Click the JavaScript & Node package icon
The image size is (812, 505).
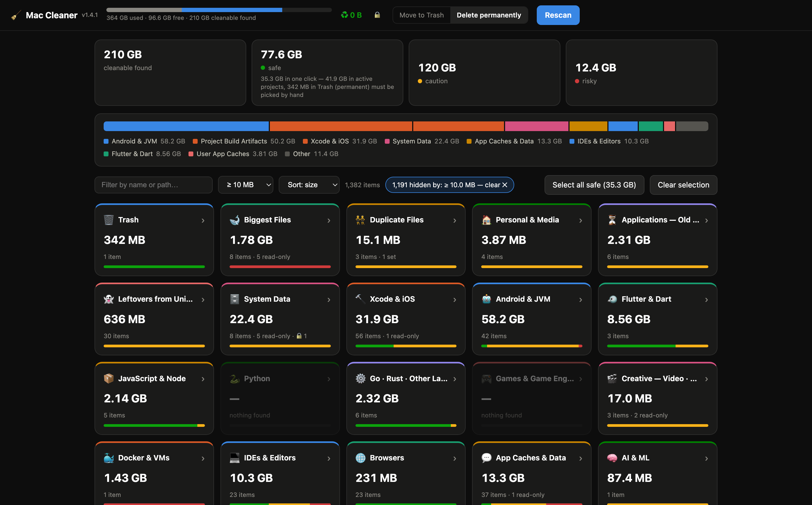(108, 378)
